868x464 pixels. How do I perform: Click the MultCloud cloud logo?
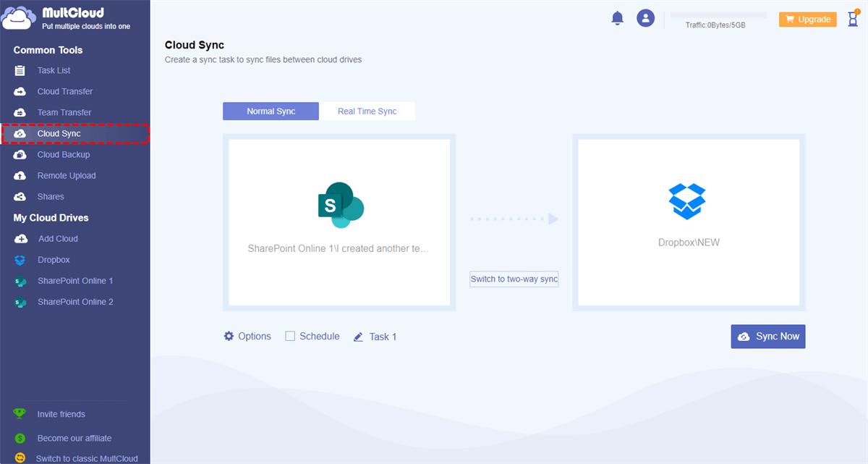coord(18,18)
